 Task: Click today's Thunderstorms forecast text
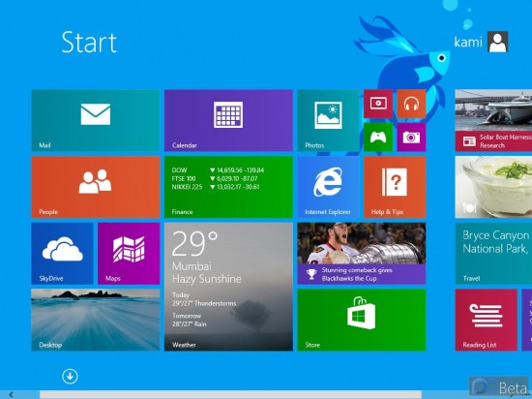tap(204, 303)
